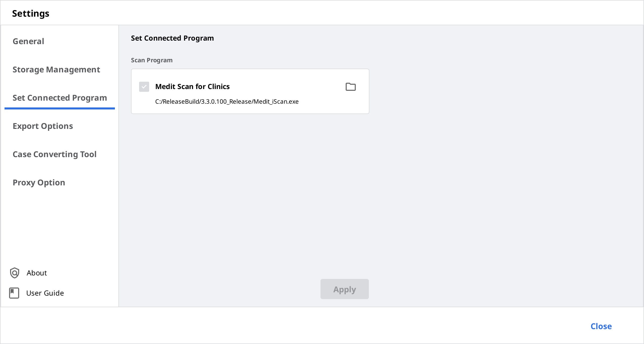
Task: Open Proxy Option settings
Action: click(x=39, y=182)
